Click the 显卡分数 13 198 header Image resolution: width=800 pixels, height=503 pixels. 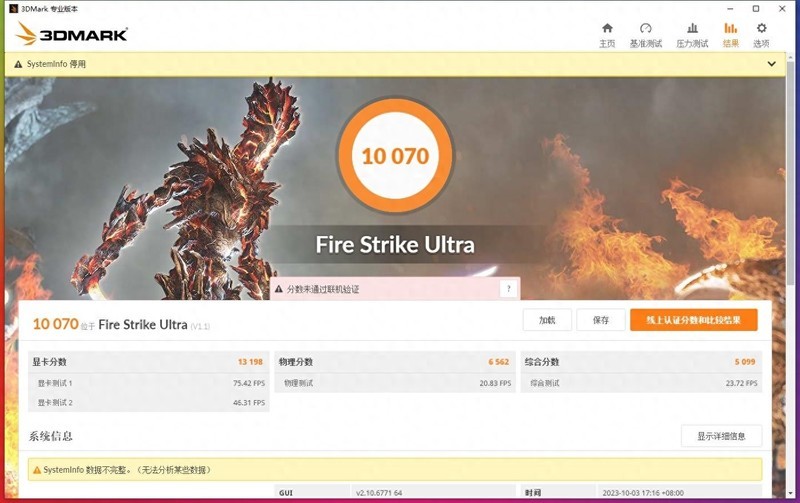pyautogui.click(x=148, y=362)
